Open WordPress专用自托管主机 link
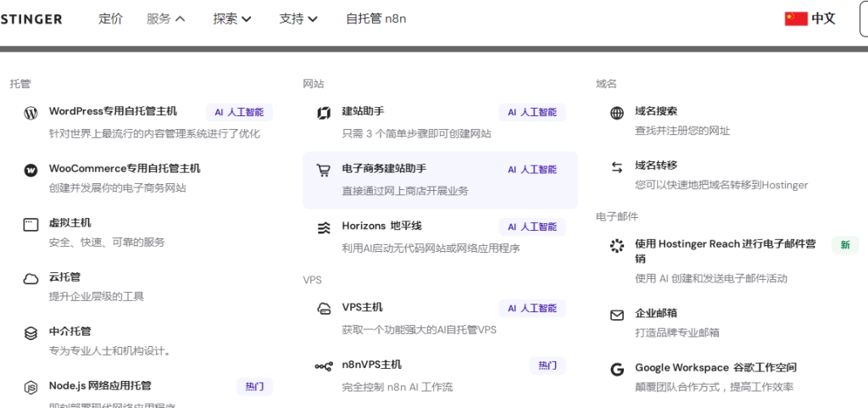Image resolution: width=868 pixels, height=408 pixels. tap(113, 111)
